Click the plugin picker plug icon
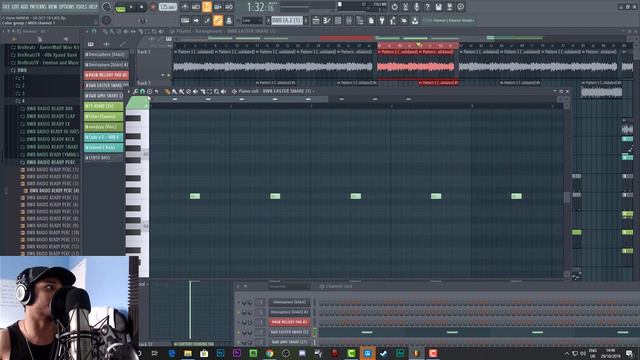640x360 pixels. pyautogui.click(x=382, y=20)
